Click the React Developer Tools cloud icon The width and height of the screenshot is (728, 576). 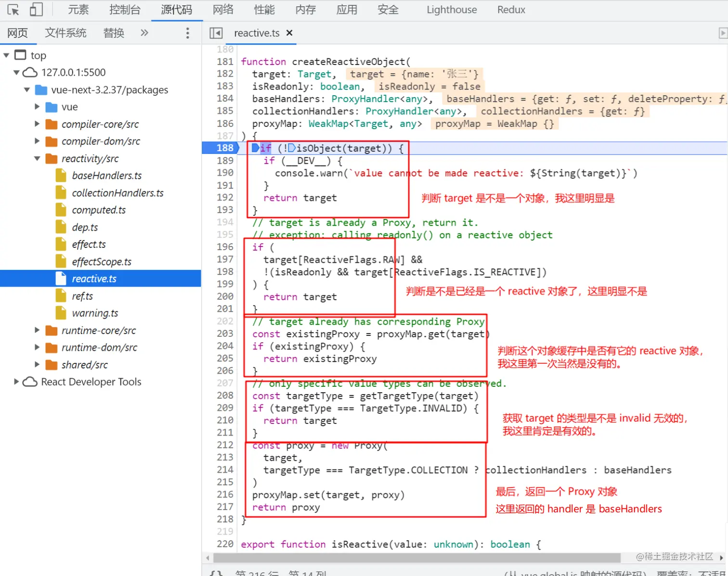30,382
